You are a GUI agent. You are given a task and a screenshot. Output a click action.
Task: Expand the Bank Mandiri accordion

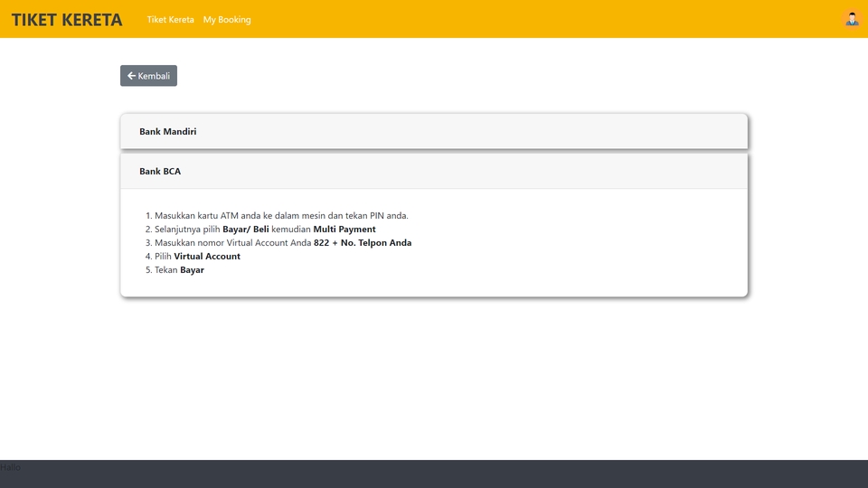tap(434, 131)
